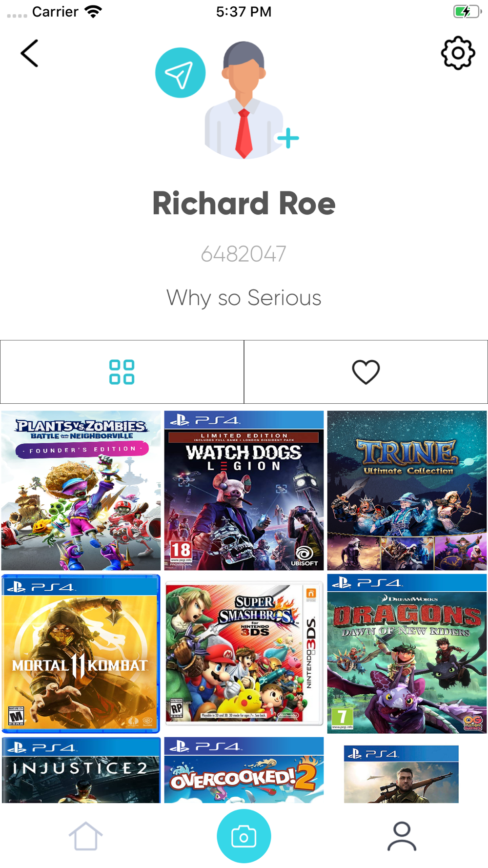
Task: Send message with paper plane icon
Action: coord(181,73)
